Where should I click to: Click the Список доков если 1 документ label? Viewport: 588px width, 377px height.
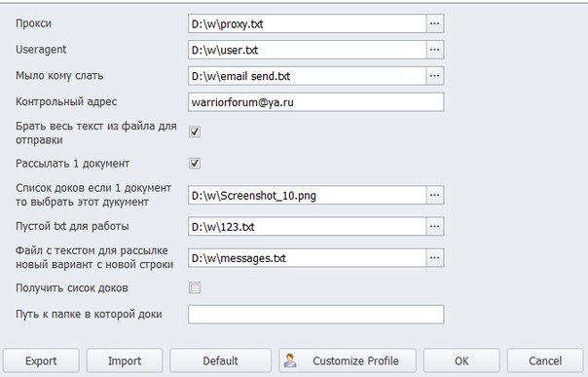click(93, 195)
